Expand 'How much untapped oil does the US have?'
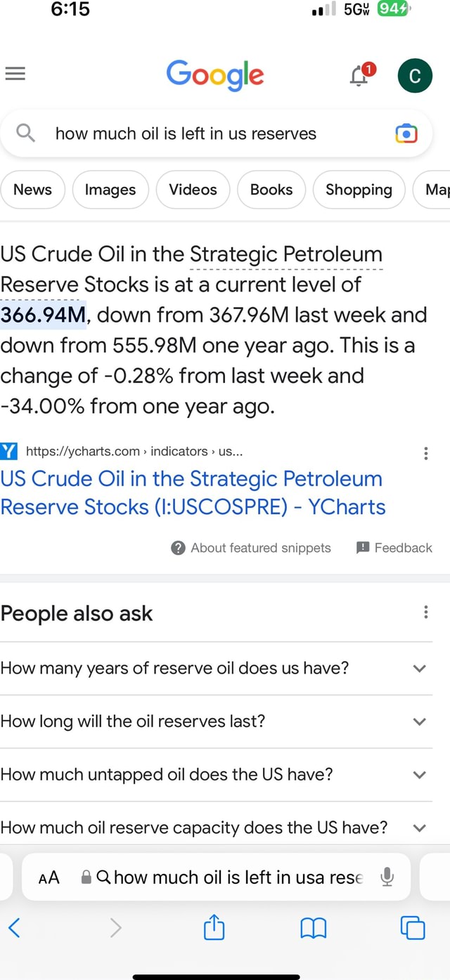450x980 pixels. point(420,775)
